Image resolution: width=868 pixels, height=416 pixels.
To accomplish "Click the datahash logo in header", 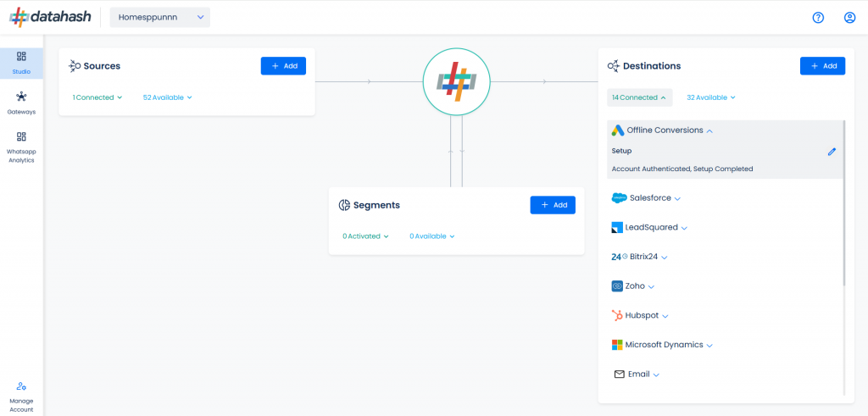I will coord(50,17).
